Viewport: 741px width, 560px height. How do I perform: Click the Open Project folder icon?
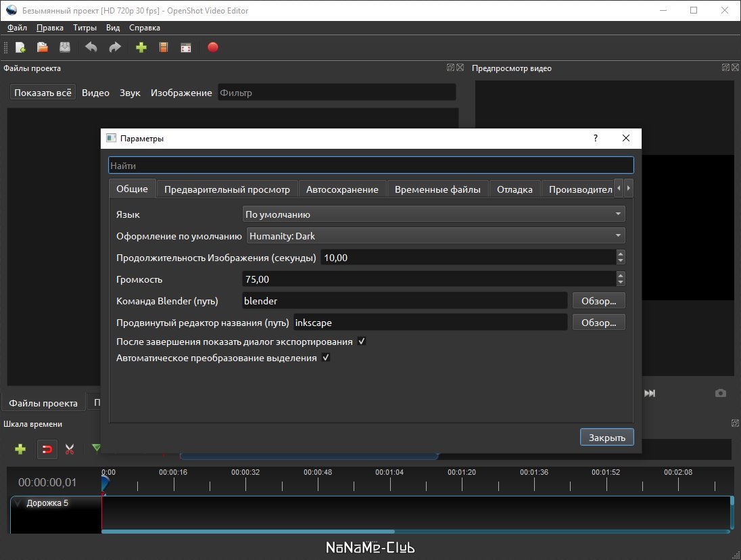coord(43,47)
